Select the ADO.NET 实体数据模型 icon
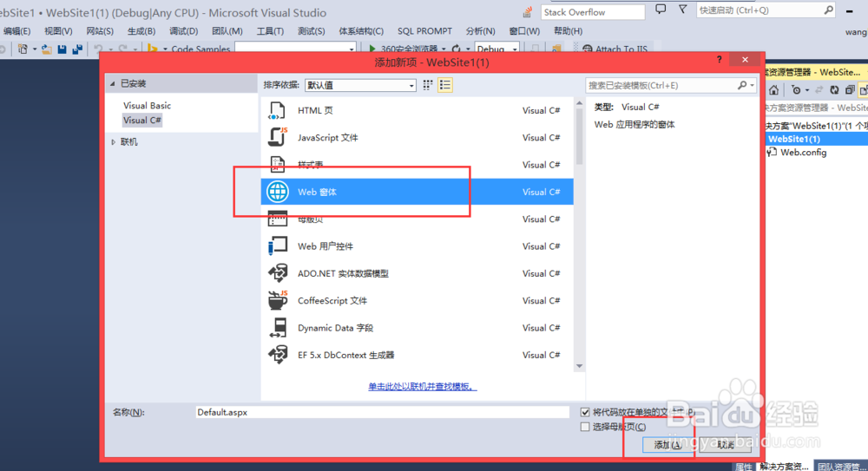Image resolution: width=868 pixels, height=471 pixels. [x=278, y=273]
